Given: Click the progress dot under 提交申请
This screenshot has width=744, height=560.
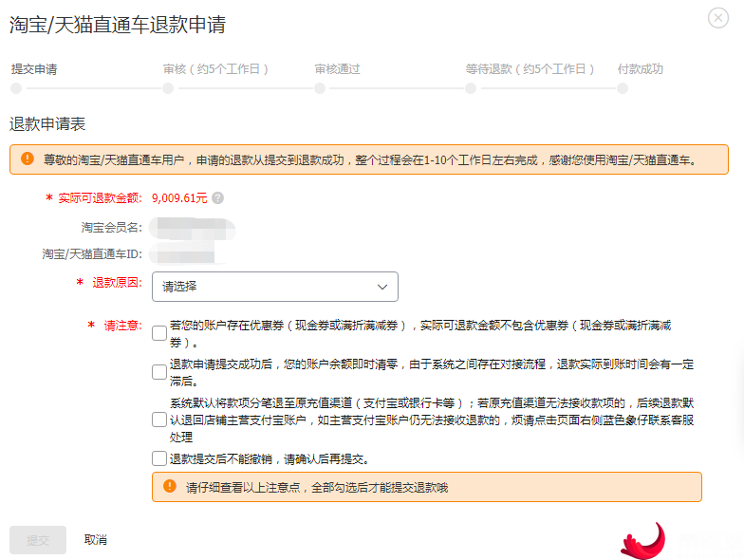Looking at the screenshot, I should click(x=16, y=88).
